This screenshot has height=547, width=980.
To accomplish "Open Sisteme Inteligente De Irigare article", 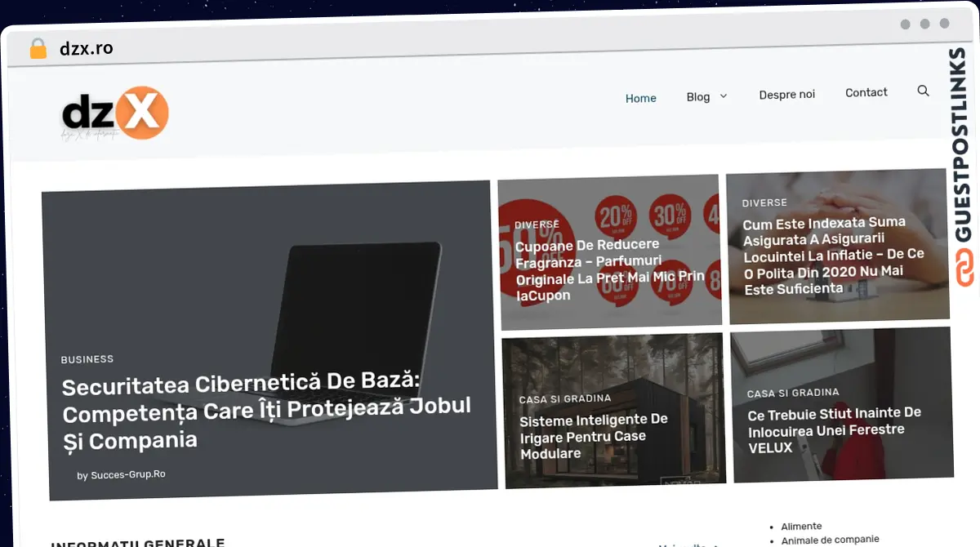I will pos(595,436).
